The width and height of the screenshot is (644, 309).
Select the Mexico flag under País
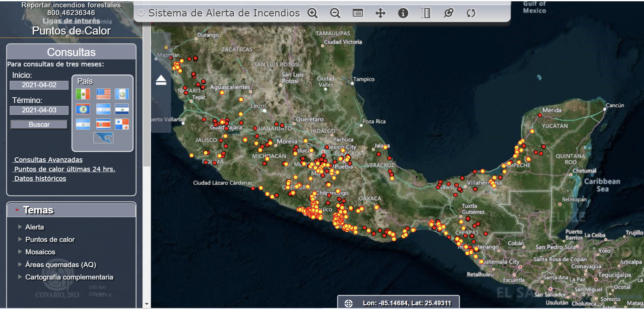pos(83,94)
